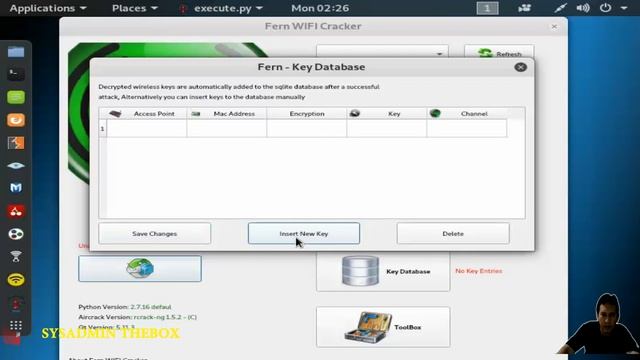Select the Mac Address column header
Viewport: 640px width, 360px height.
(x=227, y=113)
